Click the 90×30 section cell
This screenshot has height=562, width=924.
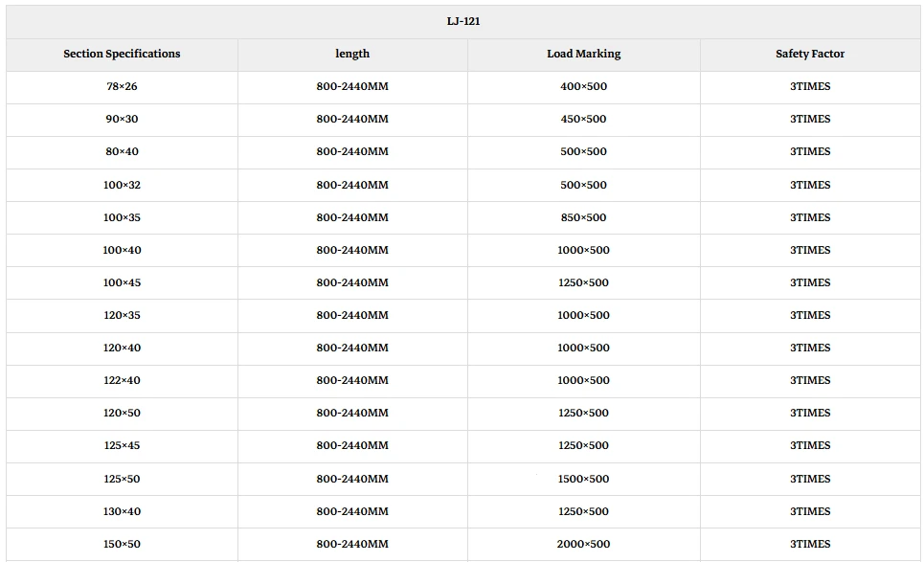(122, 119)
